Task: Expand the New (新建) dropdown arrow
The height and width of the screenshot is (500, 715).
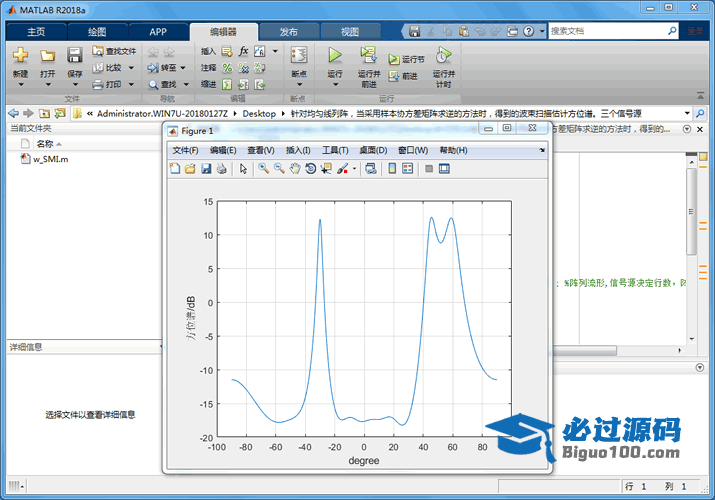Action: tap(21, 85)
